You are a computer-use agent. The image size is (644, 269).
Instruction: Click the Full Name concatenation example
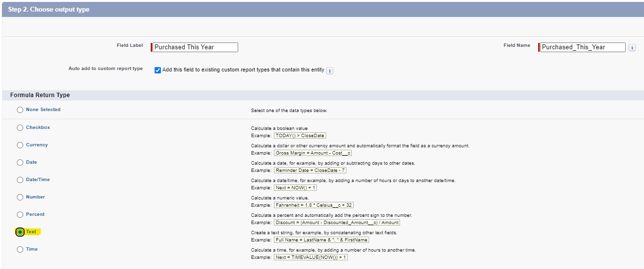coord(321,240)
